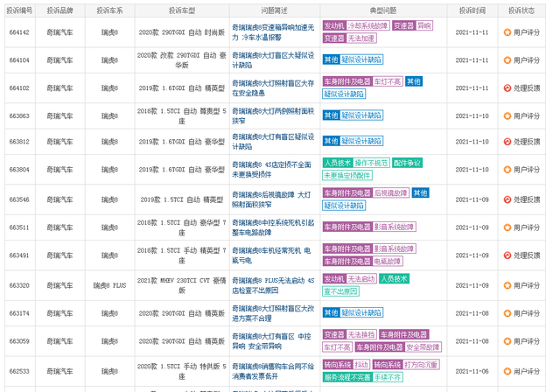Screen dimensions: 560x392
Task: Select the 人员技术 tag in row 663804
Action: 336,163
